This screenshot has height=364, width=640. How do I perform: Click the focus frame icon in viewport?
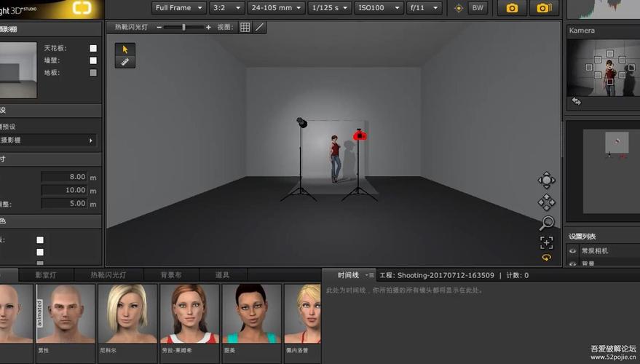tap(546, 242)
